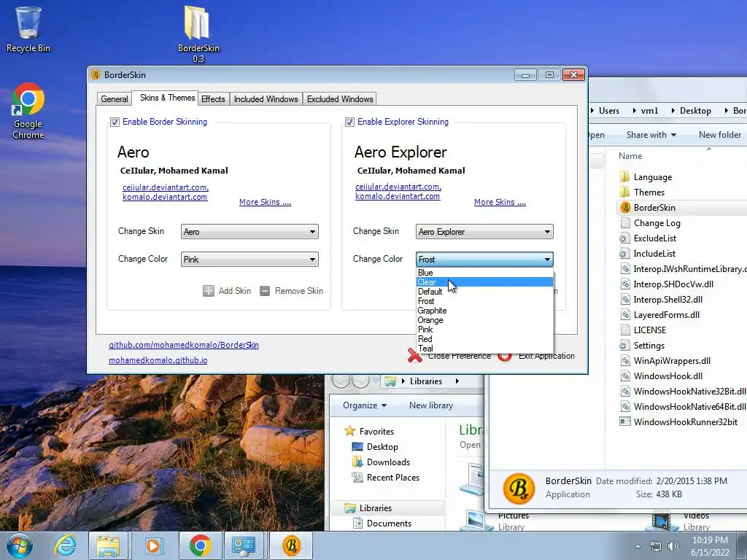Select the Interop.Shell32.dll file icon
747x560 pixels.
pos(624,299)
